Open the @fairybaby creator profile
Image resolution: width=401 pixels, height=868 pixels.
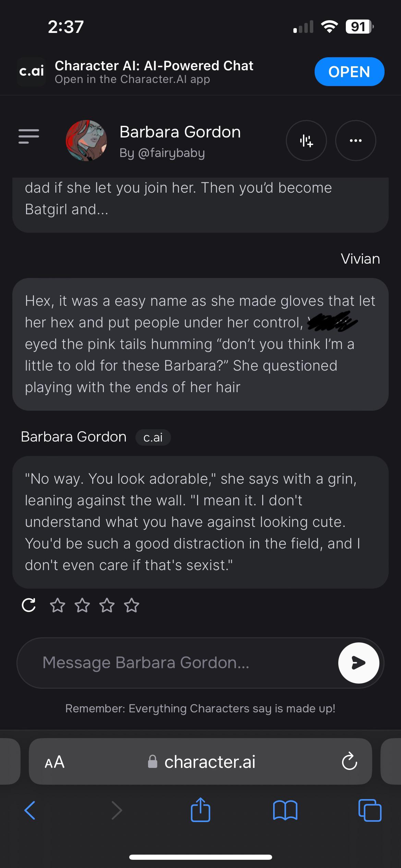click(162, 153)
